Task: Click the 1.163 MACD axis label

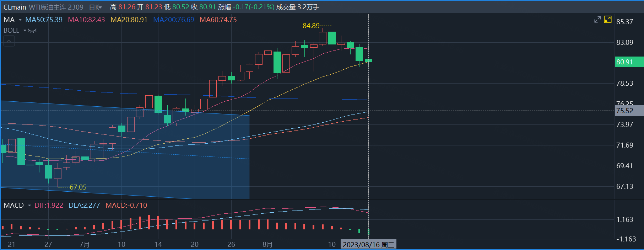Action: [625, 220]
